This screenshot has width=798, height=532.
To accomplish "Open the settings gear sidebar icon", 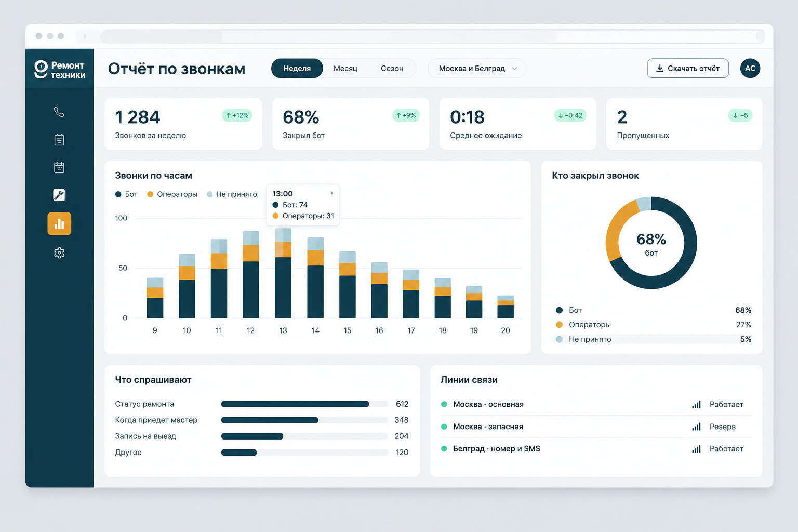I will 59,252.
